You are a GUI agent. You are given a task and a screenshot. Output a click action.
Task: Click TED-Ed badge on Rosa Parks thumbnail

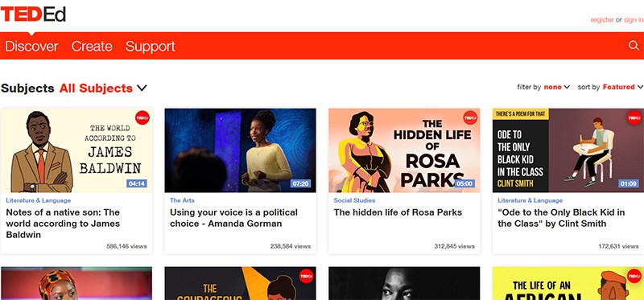click(x=470, y=117)
